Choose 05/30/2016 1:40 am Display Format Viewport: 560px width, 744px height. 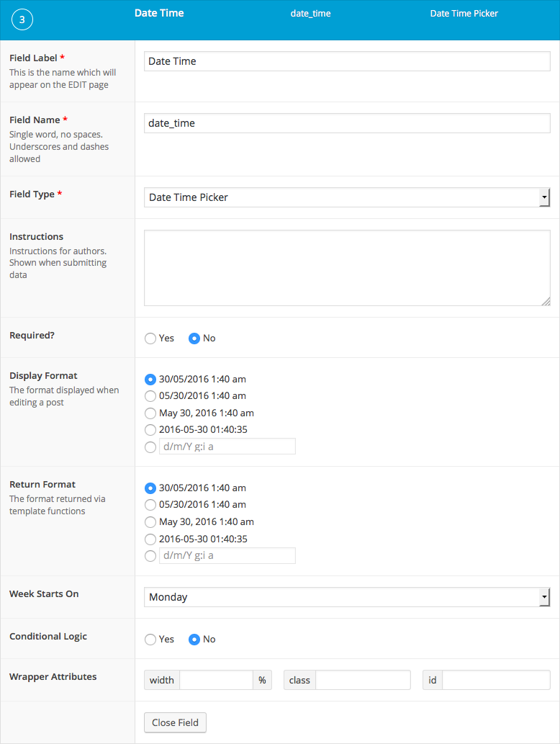pyautogui.click(x=150, y=396)
